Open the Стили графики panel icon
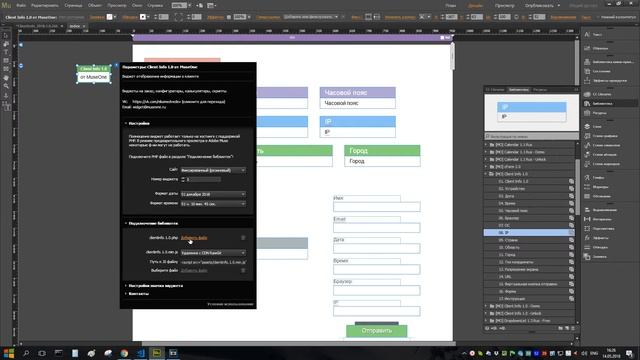Image resolution: width=640 pixels, height=360 pixels. [x=587, y=136]
